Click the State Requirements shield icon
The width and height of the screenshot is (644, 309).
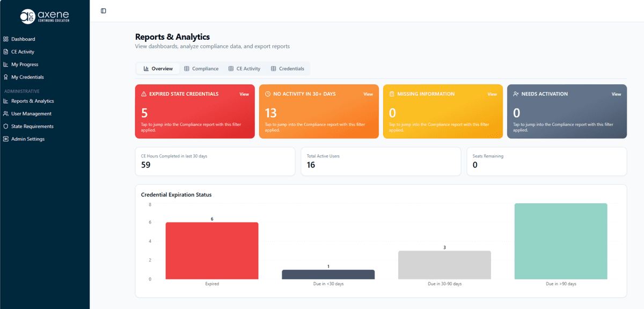click(5, 126)
